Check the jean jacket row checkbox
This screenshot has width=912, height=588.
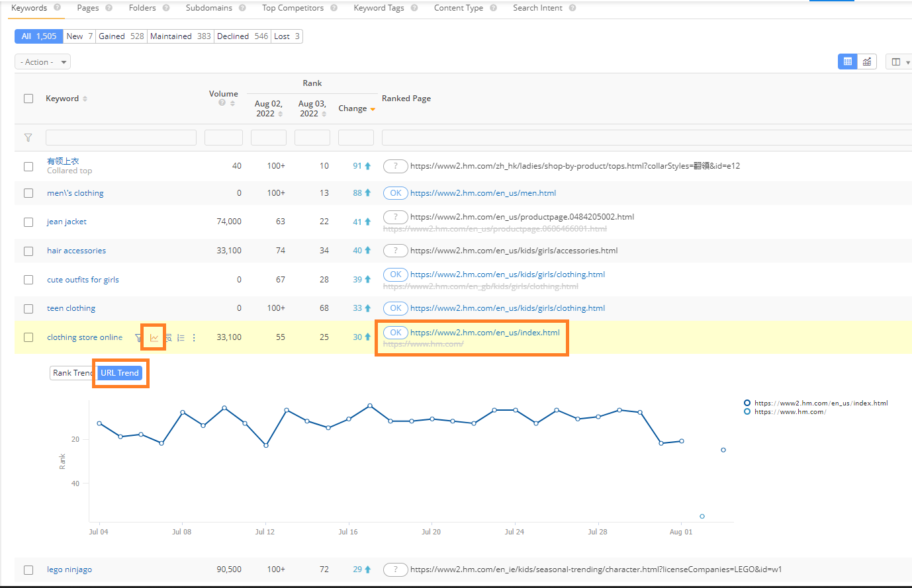pyautogui.click(x=28, y=222)
